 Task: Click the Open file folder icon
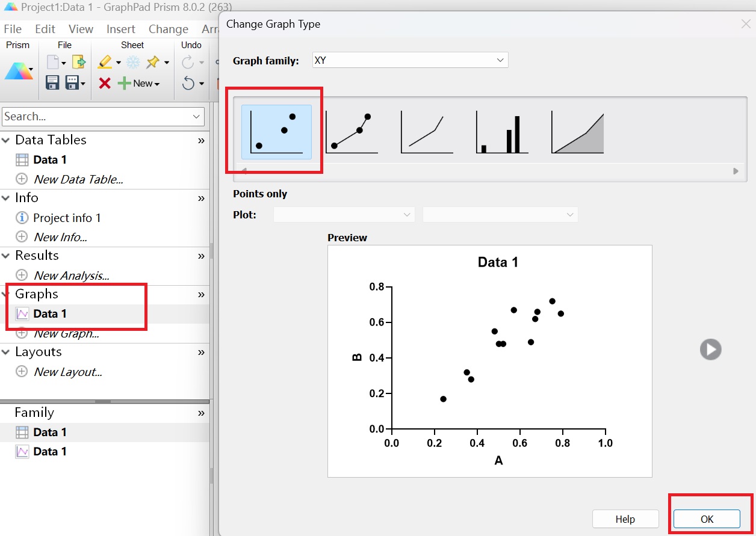(x=78, y=62)
